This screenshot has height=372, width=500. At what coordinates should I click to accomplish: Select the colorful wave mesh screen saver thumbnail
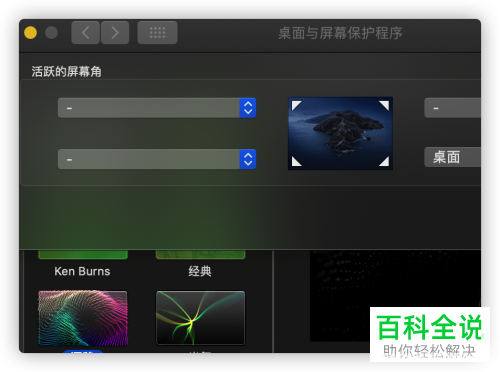click(83, 318)
